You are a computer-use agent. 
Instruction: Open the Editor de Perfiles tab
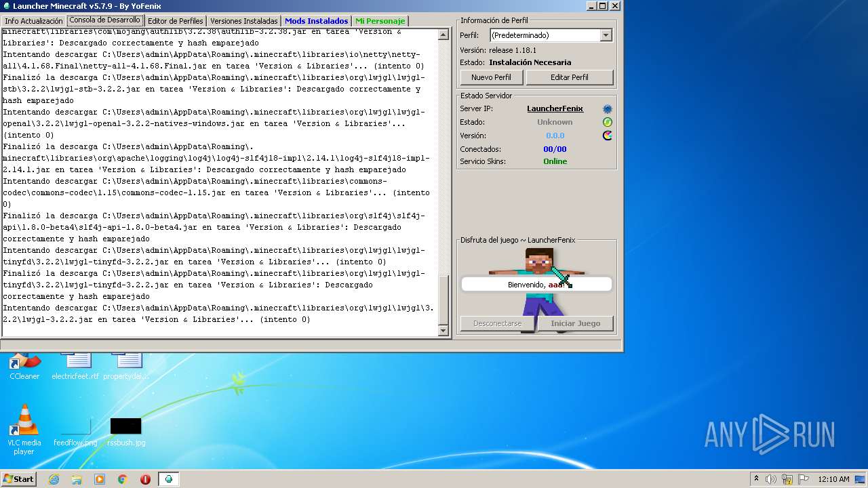176,21
